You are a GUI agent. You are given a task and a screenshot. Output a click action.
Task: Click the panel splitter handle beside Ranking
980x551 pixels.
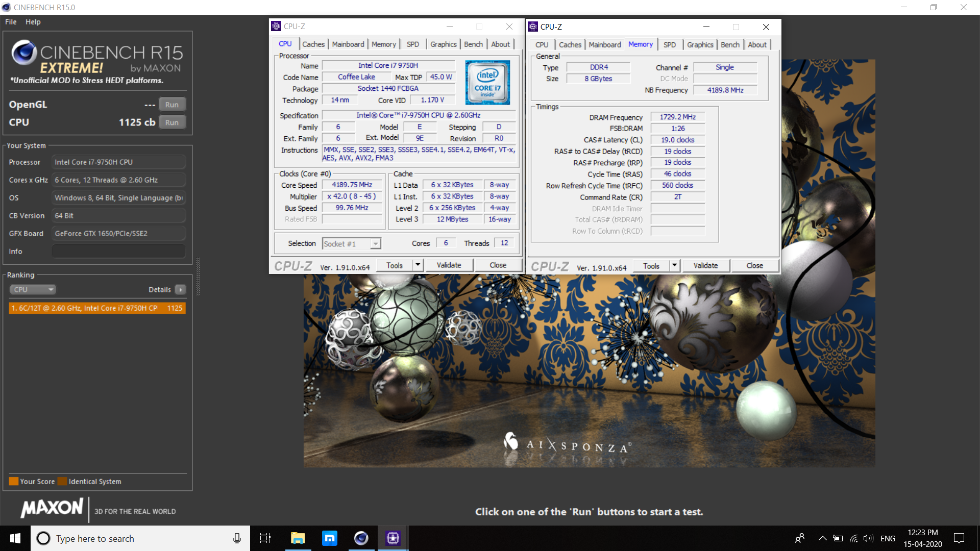198,277
